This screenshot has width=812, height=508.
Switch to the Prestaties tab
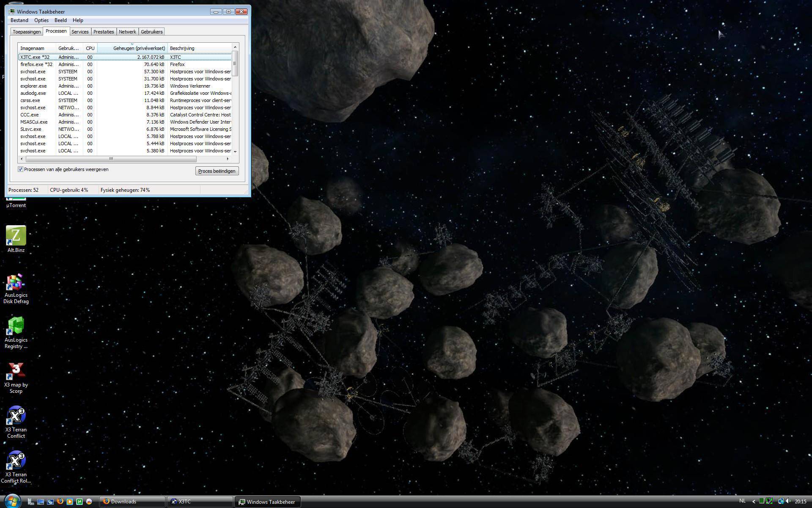(x=104, y=32)
